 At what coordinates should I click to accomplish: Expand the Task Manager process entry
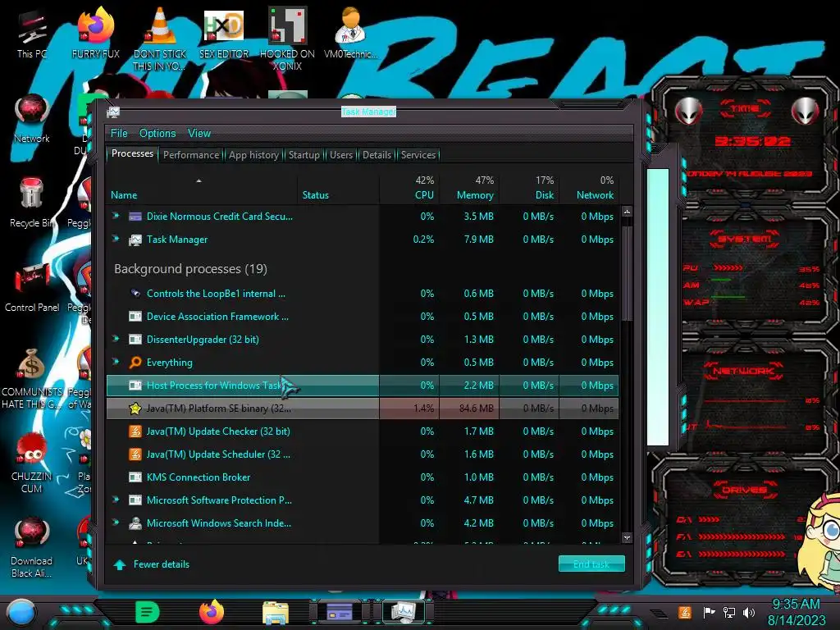click(115, 239)
